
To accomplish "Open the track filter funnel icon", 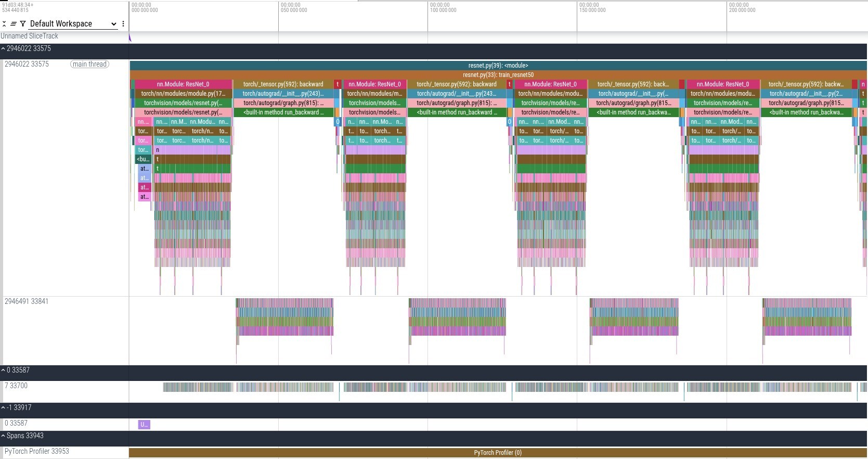I will pos(23,24).
